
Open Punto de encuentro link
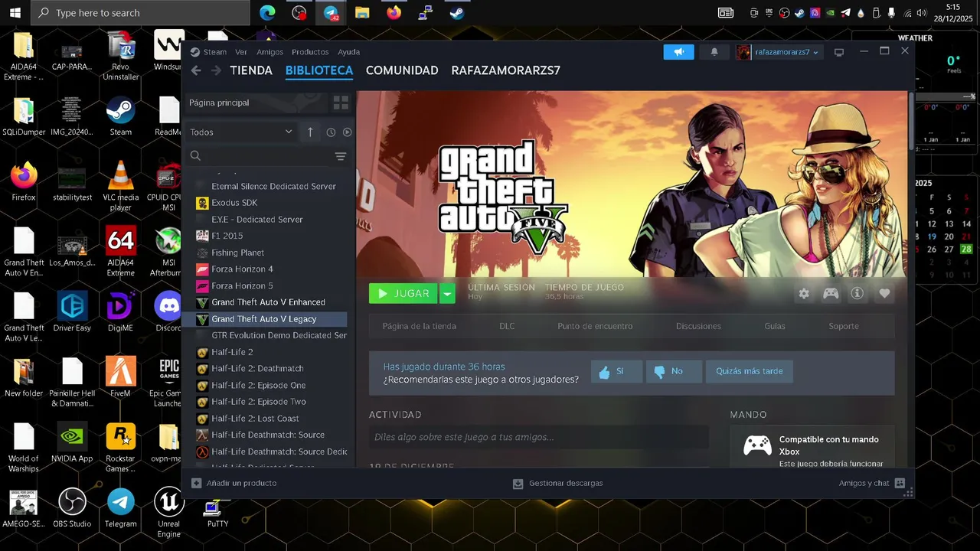pos(595,326)
